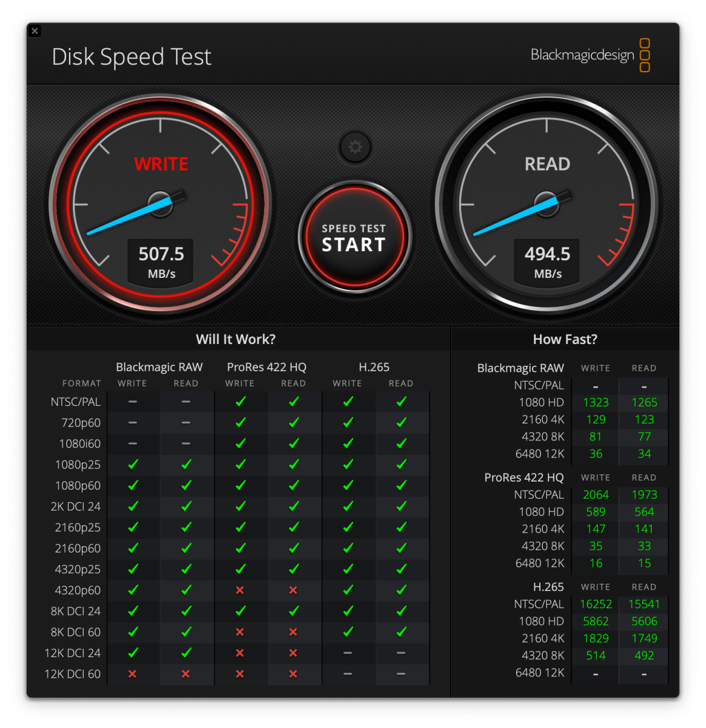Screen dimensions: 706x728
Task: Click ProRes 1080 HD write value 589
Action: point(596,512)
